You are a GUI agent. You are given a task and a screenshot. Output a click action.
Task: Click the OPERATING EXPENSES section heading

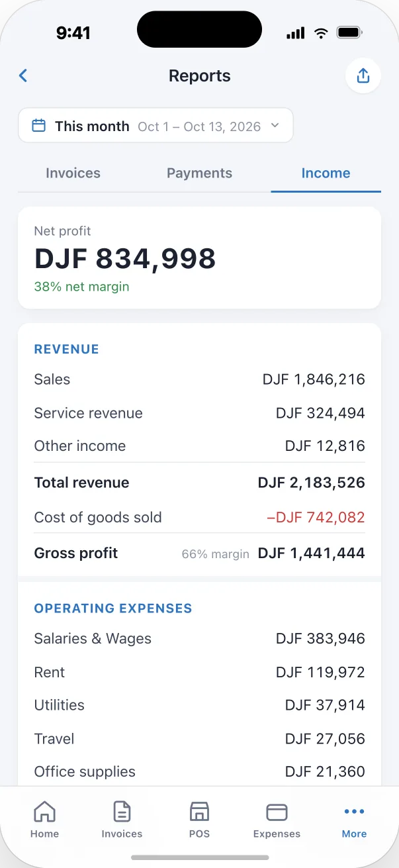pyautogui.click(x=113, y=608)
